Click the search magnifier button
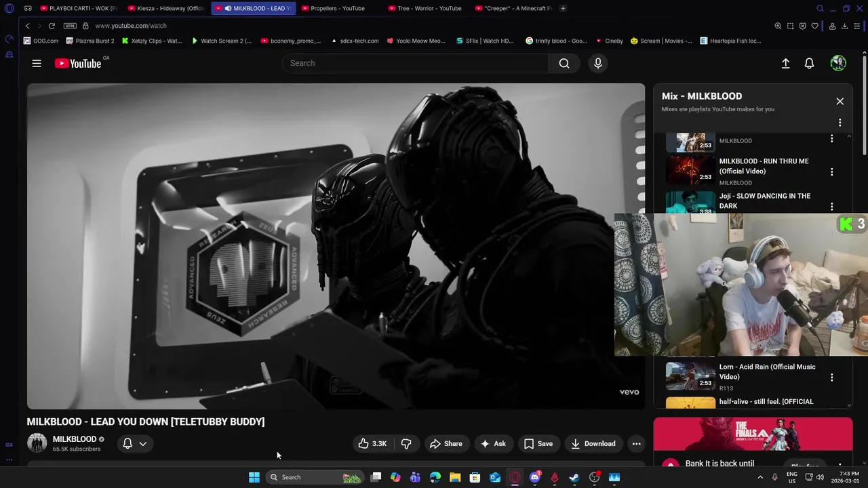The width and height of the screenshot is (868, 488). (564, 63)
